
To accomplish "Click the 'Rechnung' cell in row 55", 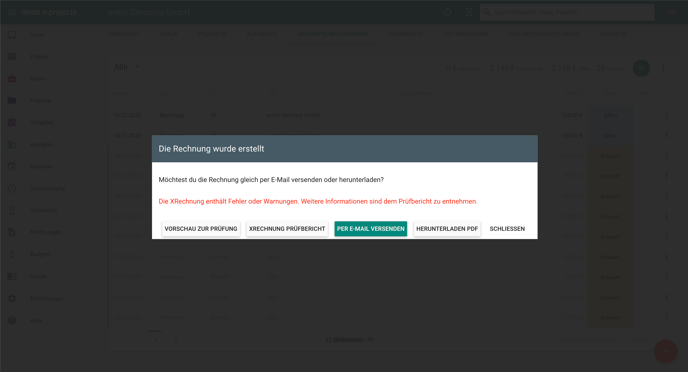I will 172,115.
